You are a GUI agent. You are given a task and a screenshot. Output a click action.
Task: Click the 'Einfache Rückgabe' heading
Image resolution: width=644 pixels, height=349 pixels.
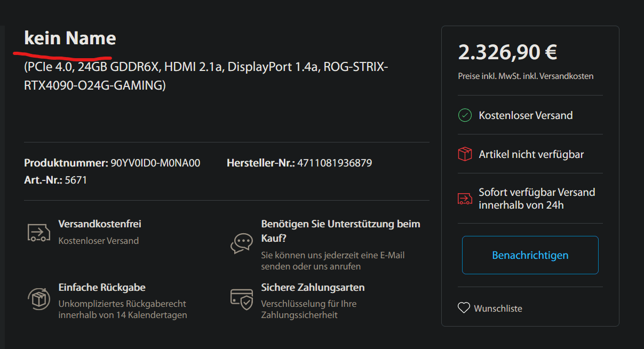(102, 288)
